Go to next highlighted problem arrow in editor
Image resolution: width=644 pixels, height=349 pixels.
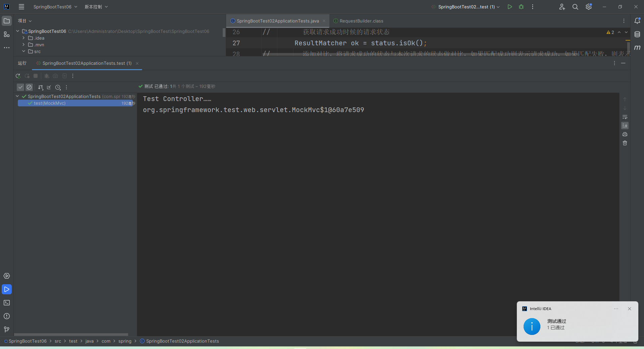coord(626,32)
